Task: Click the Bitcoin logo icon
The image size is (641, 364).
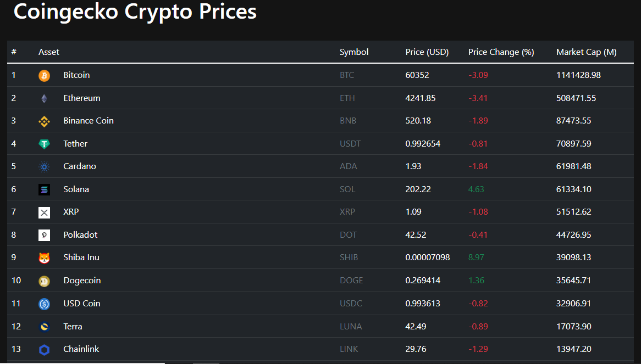Action: click(44, 76)
